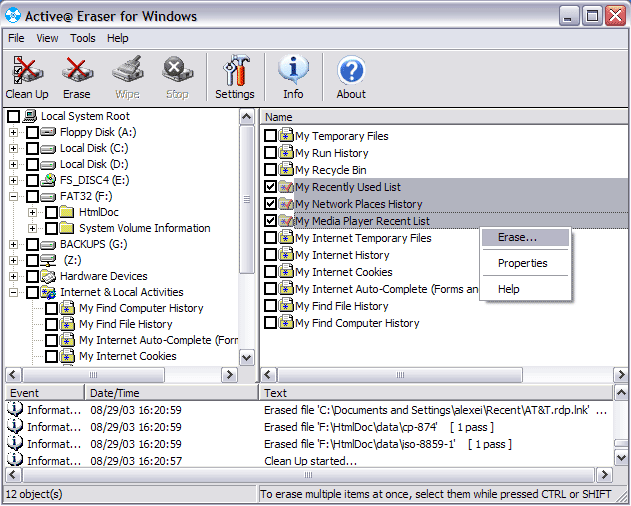Click the Clean Up toolbar icon
The height and width of the screenshot is (506, 631).
[27, 69]
